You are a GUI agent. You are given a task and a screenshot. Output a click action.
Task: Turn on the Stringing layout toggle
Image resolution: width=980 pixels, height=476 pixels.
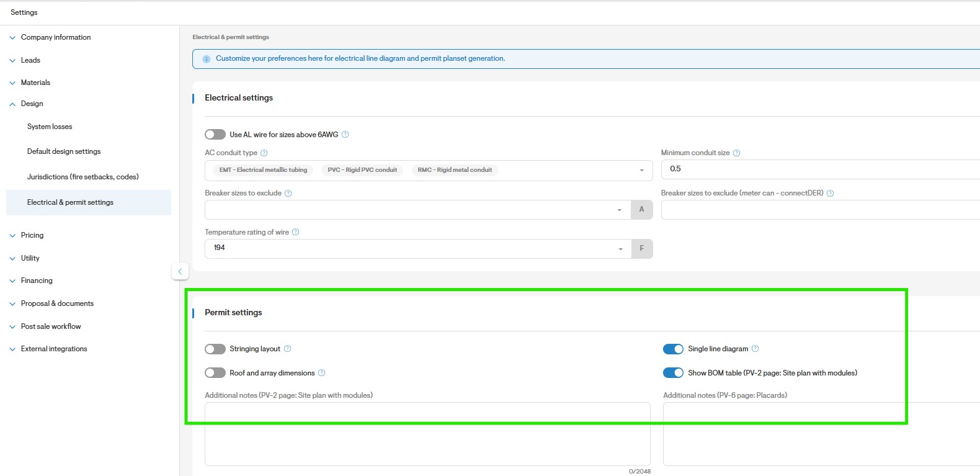point(215,349)
